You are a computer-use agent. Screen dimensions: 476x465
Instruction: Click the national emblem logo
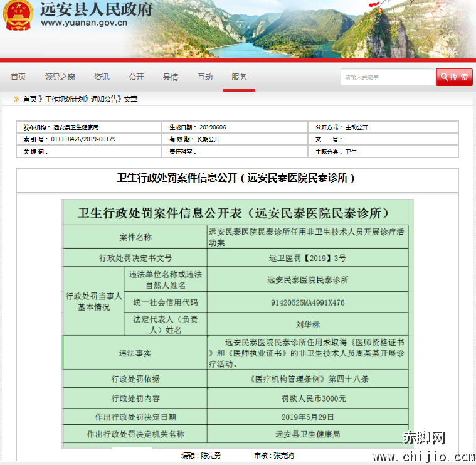pos(18,15)
